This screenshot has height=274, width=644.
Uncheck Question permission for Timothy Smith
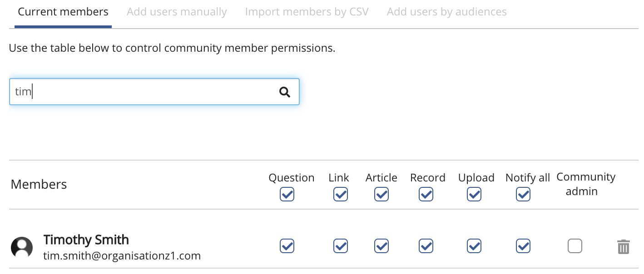click(287, 246)
